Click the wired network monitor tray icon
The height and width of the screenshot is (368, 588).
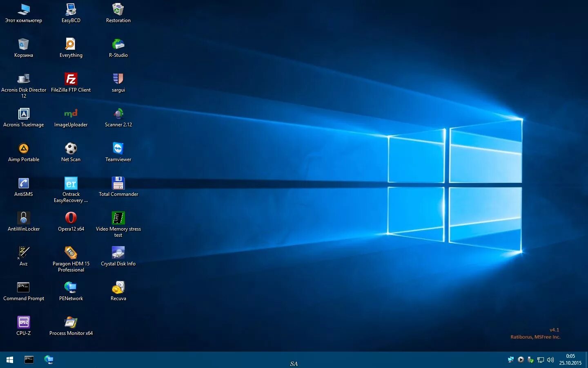coord(541,360)
